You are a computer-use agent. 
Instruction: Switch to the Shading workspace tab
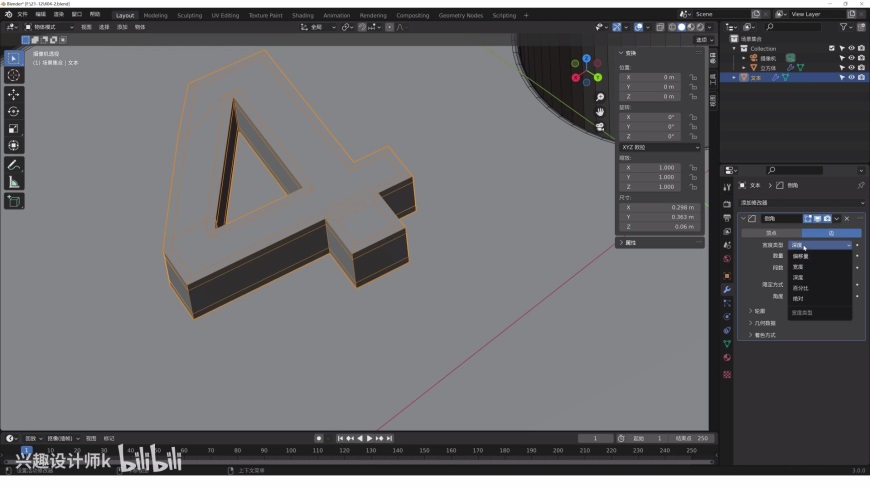[x=303, y=16]
